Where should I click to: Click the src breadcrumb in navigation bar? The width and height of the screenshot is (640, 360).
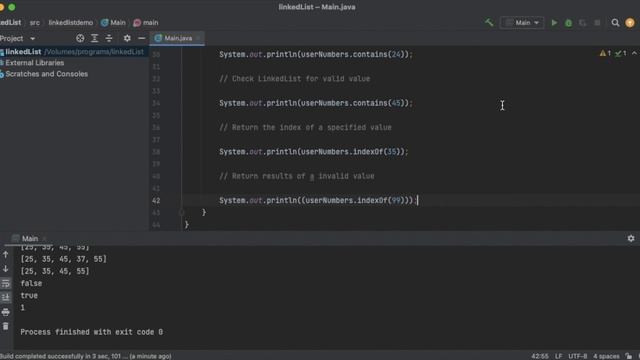(35, 23)
